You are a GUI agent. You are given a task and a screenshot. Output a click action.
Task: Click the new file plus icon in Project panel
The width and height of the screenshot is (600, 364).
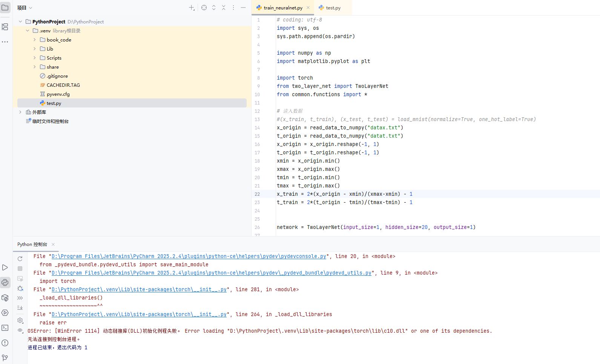[x=192, y=8]
